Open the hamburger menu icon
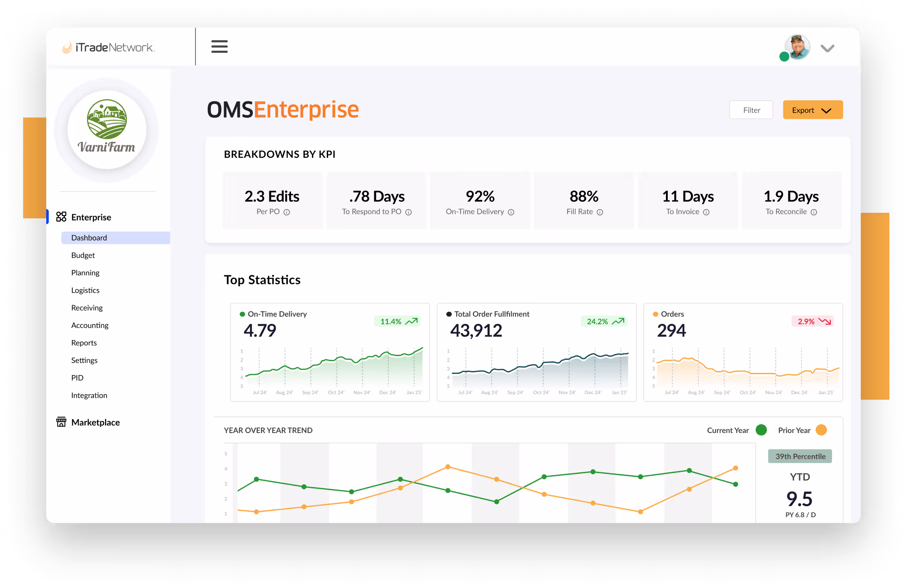907x588 pixels. click(x=219, y=47)
